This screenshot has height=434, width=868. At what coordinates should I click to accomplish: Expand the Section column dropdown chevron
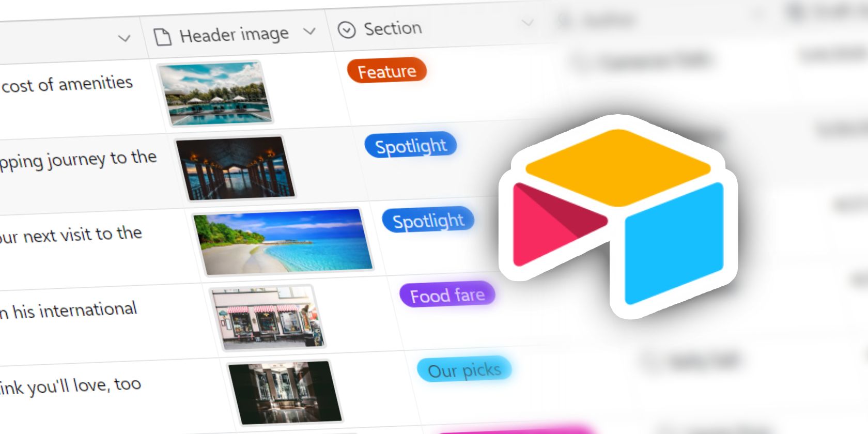pos(528,23)
